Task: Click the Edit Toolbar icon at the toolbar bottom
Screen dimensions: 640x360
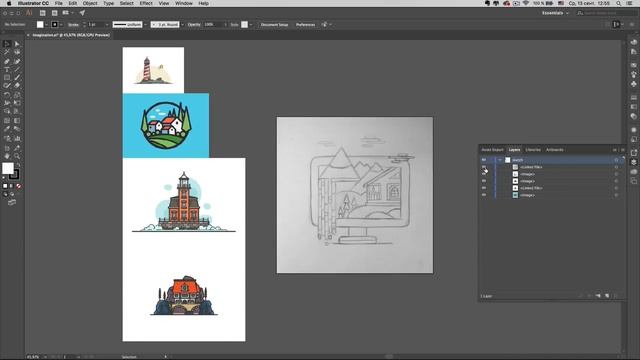Action: pos(12,202)
